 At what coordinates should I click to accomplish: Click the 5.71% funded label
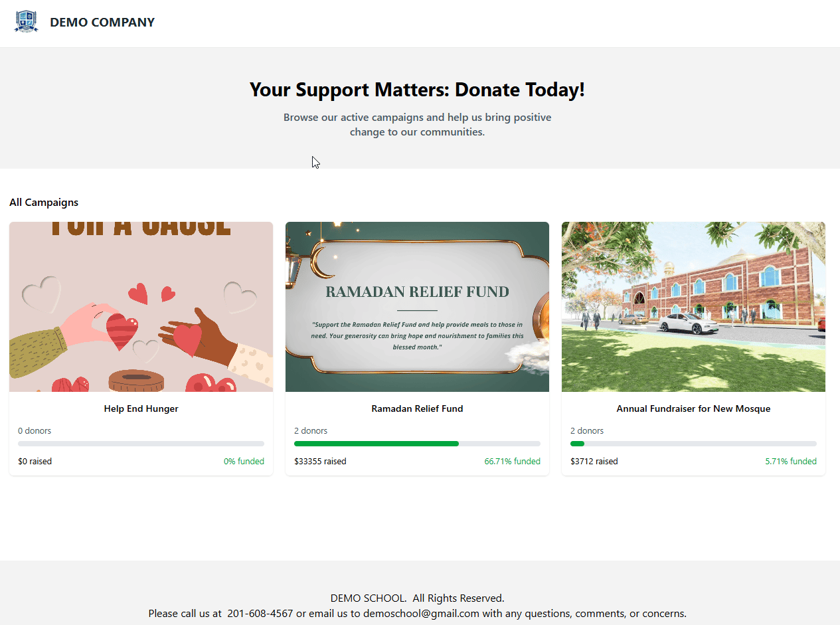tap(791, 462)
